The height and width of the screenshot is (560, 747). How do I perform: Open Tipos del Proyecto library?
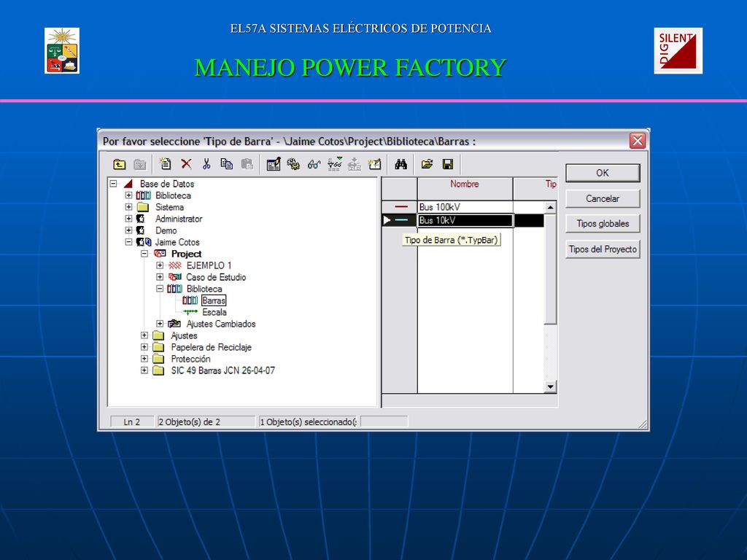pyautogui.click(x=602, y=249)
